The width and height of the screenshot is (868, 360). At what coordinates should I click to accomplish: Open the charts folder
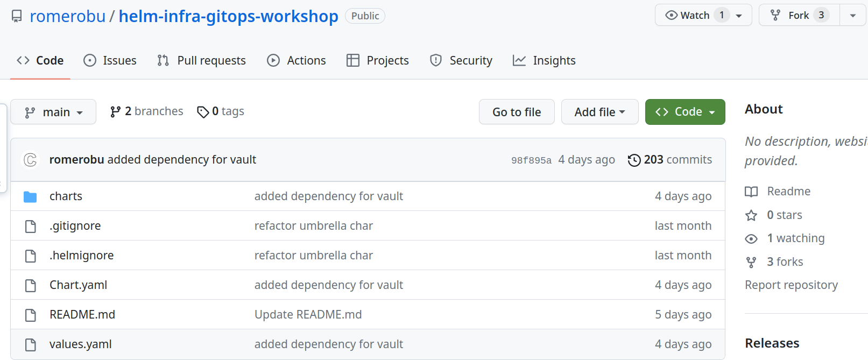66,196
